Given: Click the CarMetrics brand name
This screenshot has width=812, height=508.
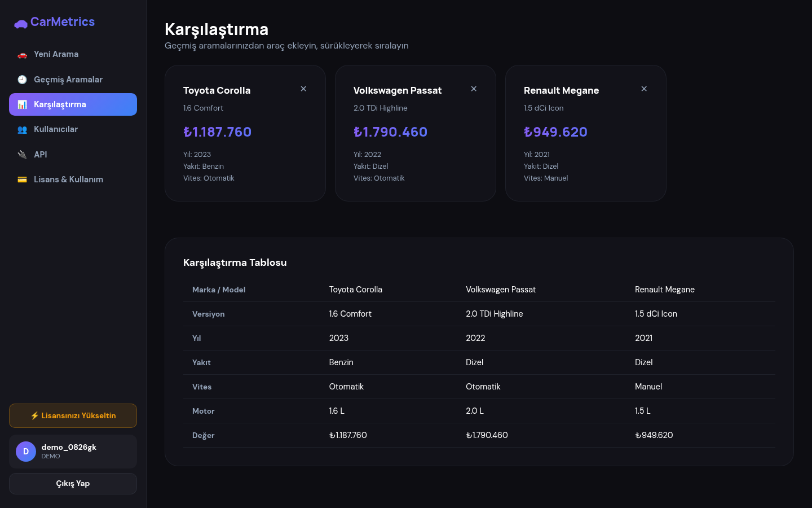Looking at the screenshot, I should 63,22.
